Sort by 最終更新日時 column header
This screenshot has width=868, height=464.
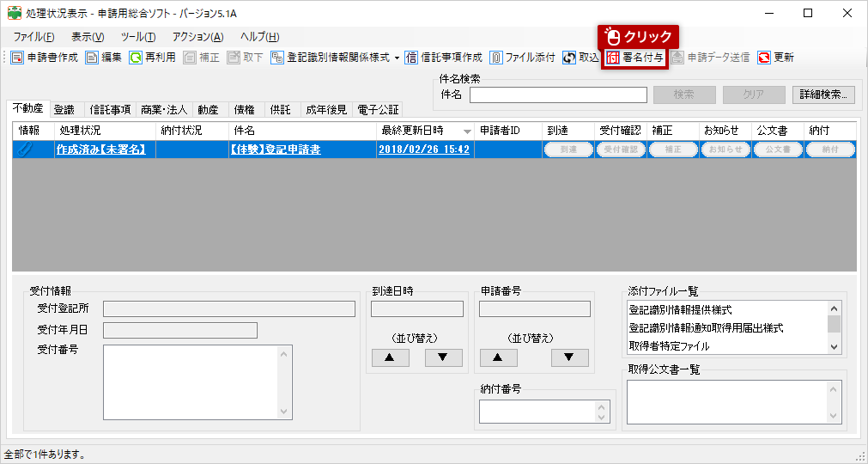425,131
